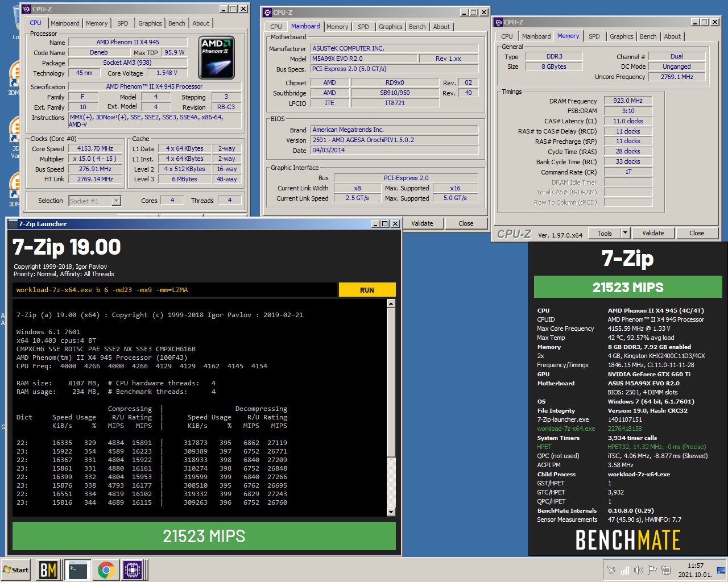
Task: Open the Windows Start menu
Action: 16,569
